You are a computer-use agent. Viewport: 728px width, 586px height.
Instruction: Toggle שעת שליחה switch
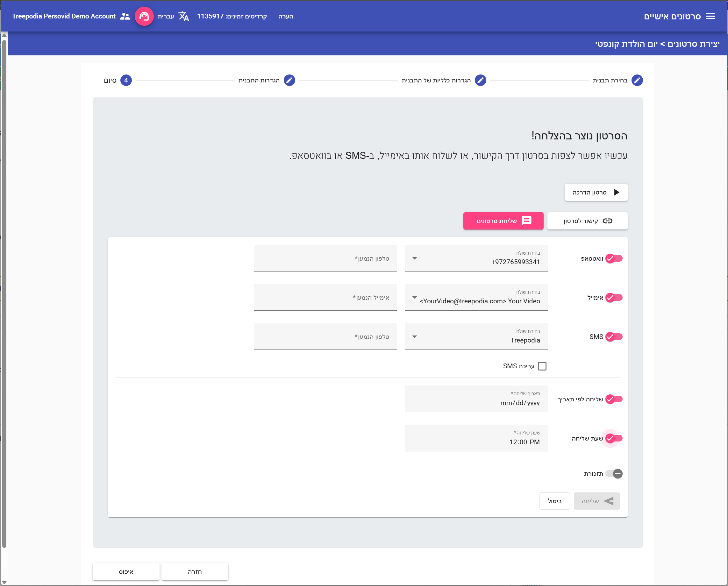[x=614, y=439]
